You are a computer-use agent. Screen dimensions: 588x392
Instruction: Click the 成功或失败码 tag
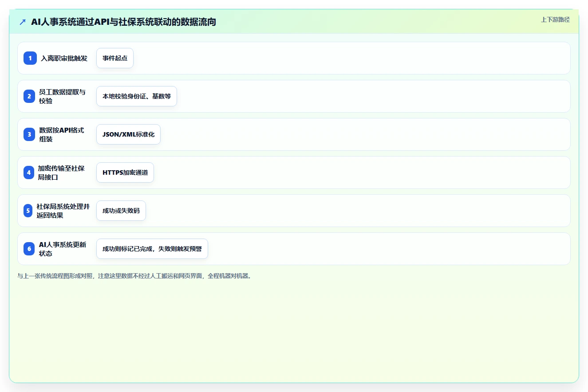121,211
